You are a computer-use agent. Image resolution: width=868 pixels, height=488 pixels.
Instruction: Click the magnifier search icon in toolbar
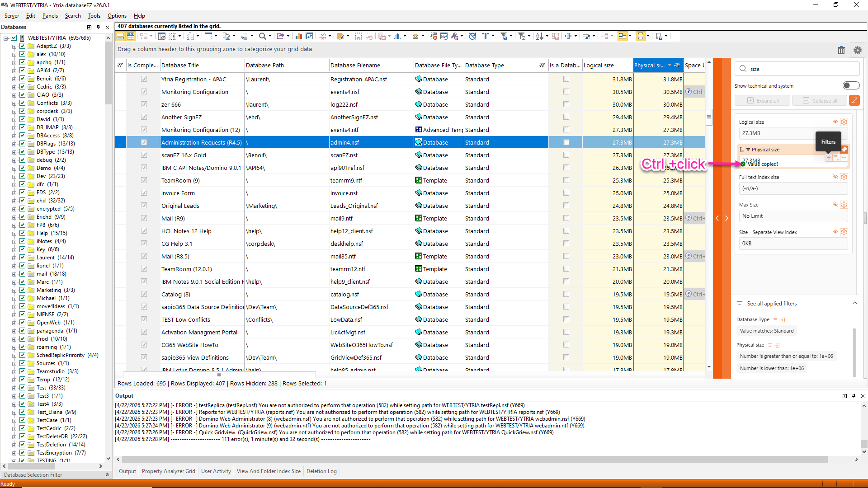click(262, 36)
